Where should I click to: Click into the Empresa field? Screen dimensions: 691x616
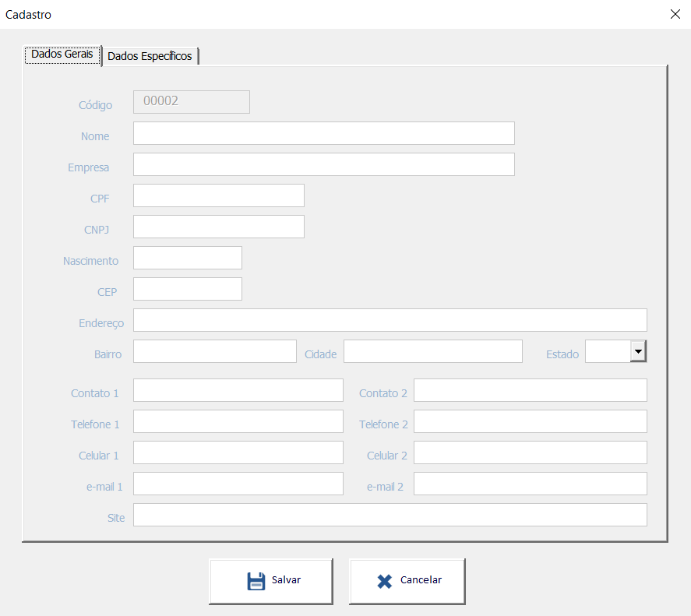pos(323,164)
